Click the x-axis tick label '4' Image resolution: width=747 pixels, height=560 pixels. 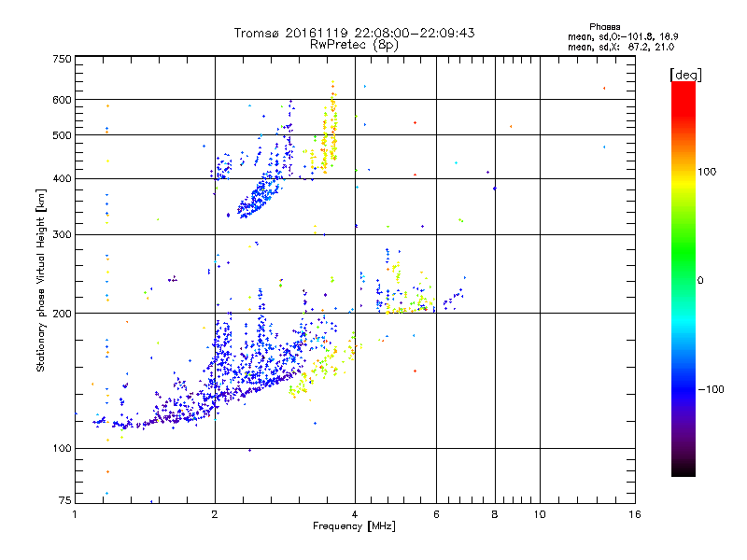click(x=355, y=514)
